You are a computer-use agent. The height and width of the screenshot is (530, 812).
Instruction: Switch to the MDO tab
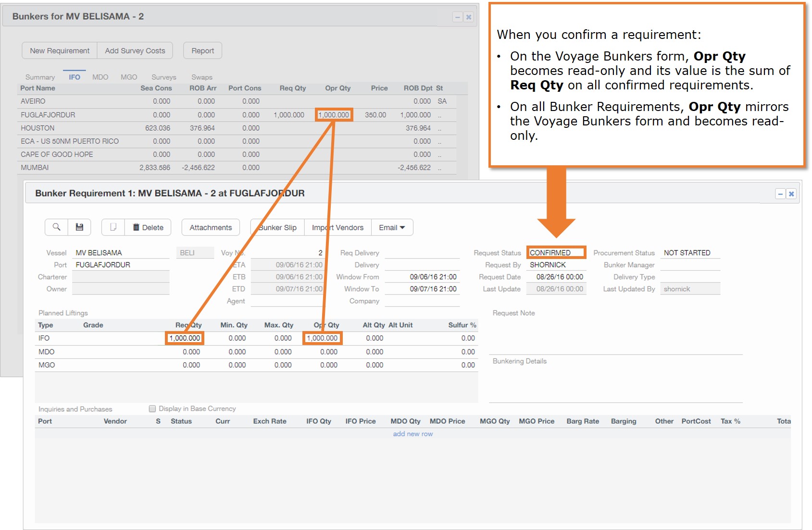click(100, 77)
